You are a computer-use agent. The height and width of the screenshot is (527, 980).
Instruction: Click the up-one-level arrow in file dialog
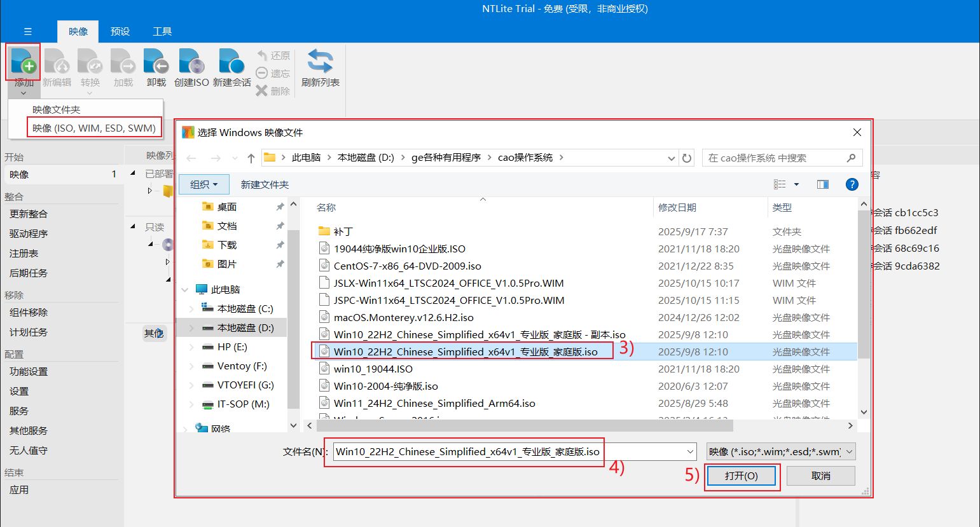tap(251, 158)
